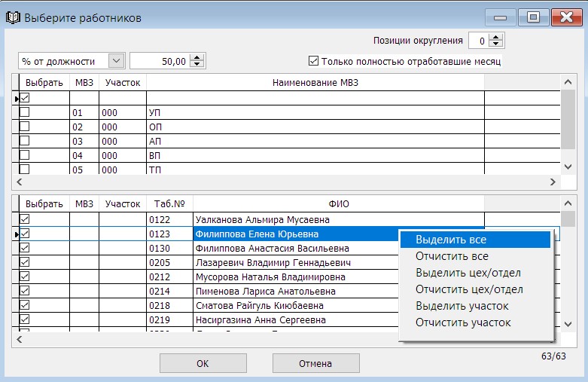
Task: Check the box for МВЗ 01 УП
Action: pos(25,112)
